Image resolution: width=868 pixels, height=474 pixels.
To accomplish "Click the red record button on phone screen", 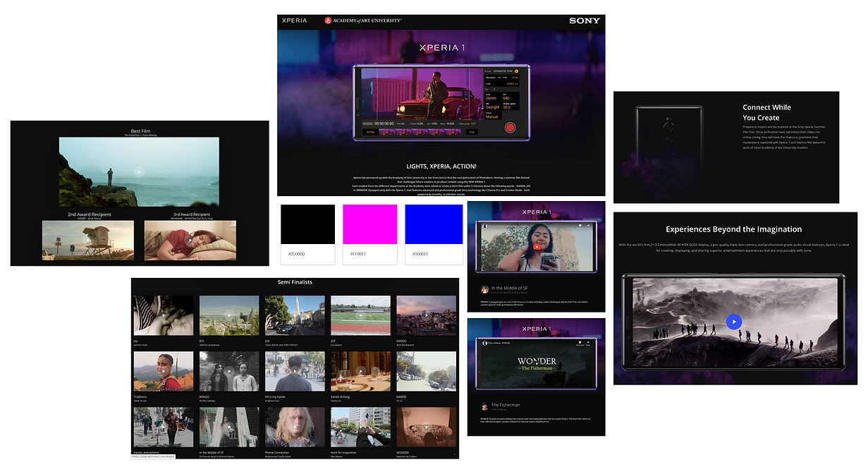I will (511, 128).
